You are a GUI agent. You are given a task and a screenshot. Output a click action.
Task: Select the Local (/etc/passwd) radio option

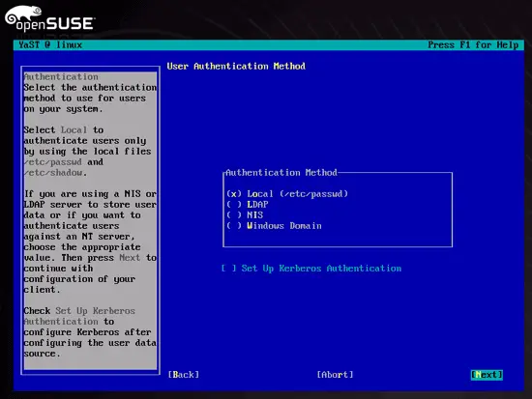287,194
